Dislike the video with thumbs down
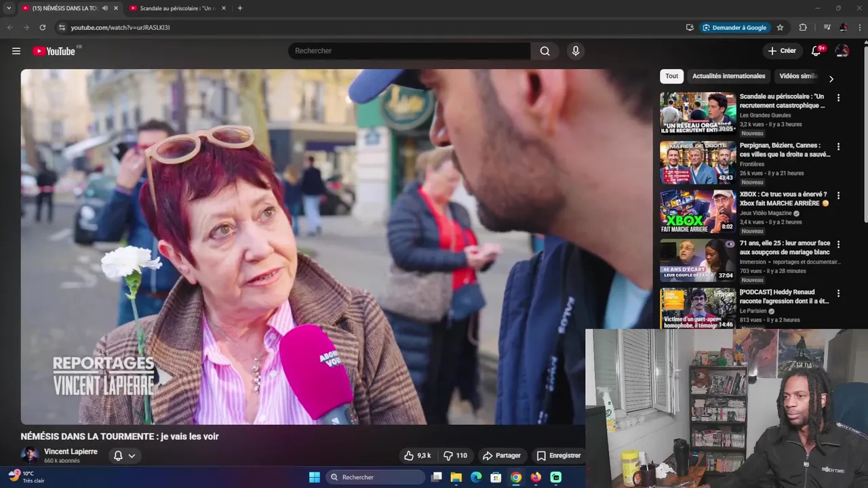This screenshot has height=488, width=868. [x=454, y=455]
